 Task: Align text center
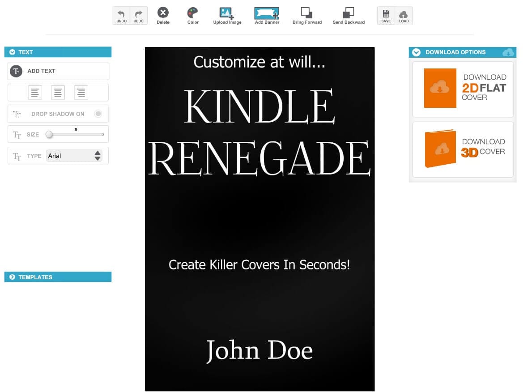click(58, 92)
